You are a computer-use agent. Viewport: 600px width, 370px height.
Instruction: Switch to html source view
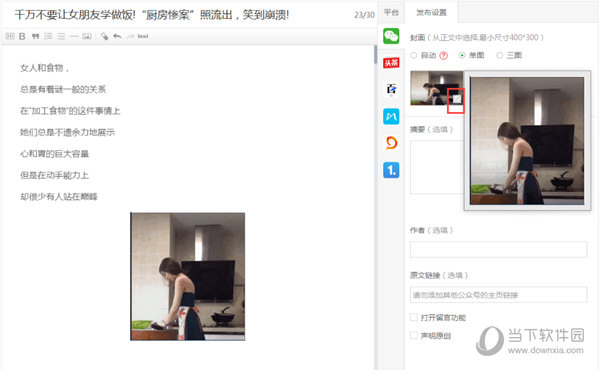[x=143, y=36]
